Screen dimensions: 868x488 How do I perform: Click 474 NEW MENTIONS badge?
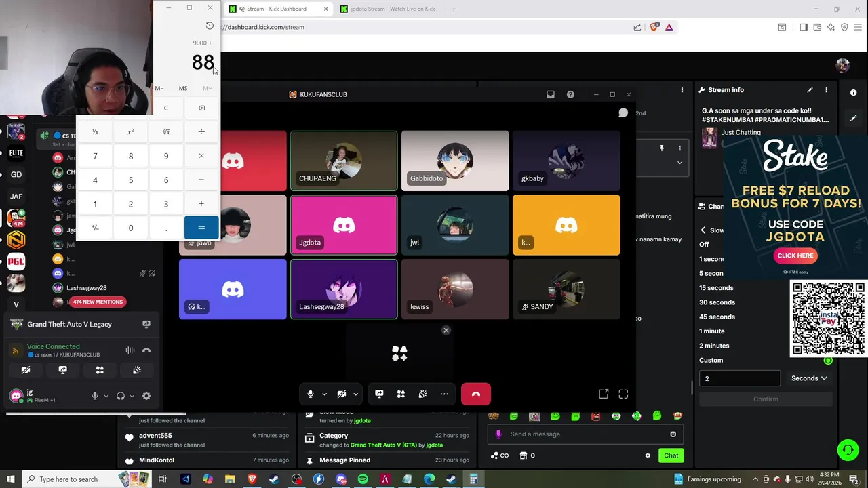point(98,302)
